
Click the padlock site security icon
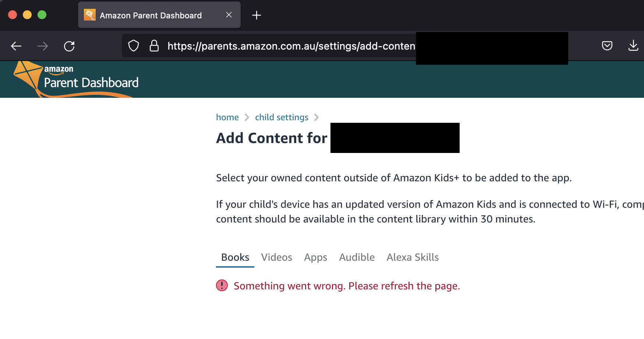tap(154, 46)
